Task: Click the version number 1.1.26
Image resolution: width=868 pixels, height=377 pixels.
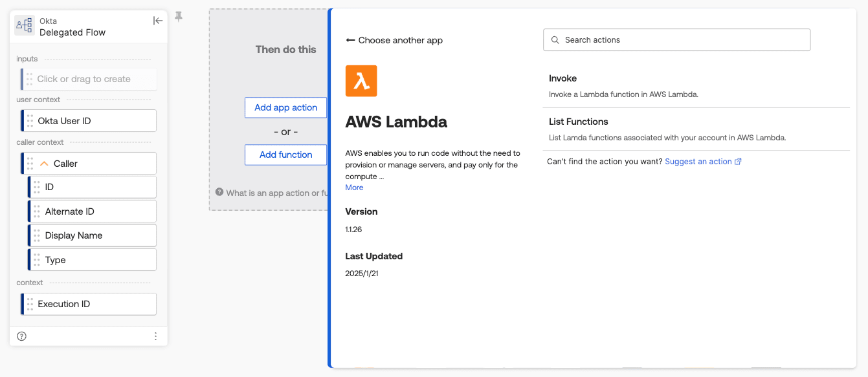Action: [x=353, y=230]
